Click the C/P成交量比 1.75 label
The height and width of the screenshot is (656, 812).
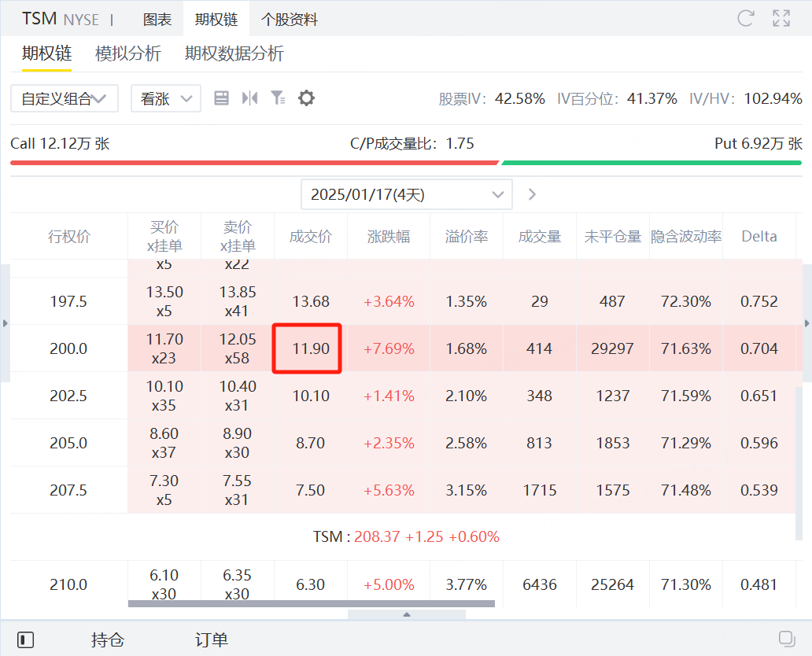[412, 143]
